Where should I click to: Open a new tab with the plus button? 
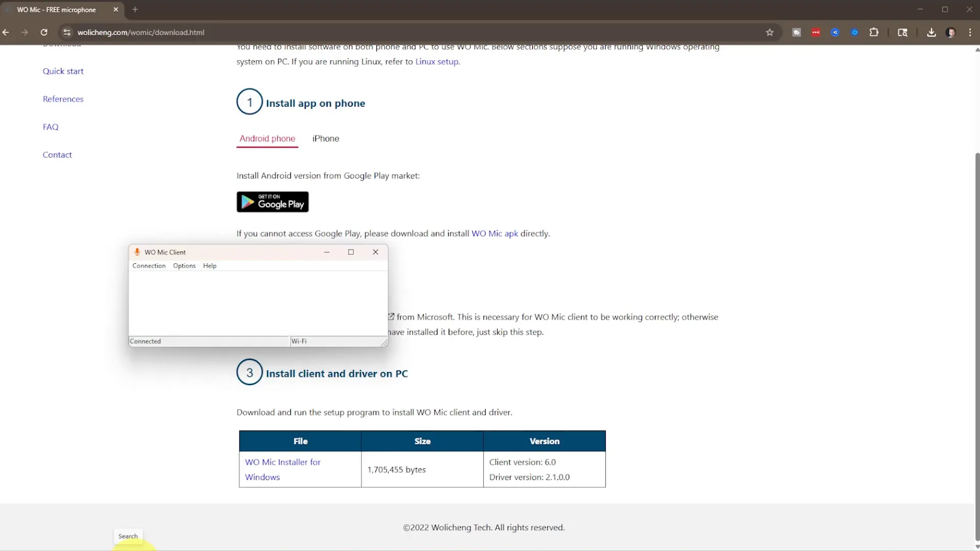point(135,9)
